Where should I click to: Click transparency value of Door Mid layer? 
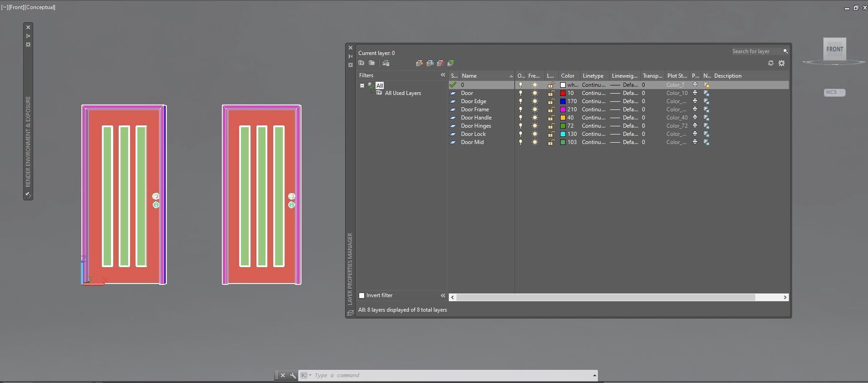pyautogui.click(x=643, y=142)
